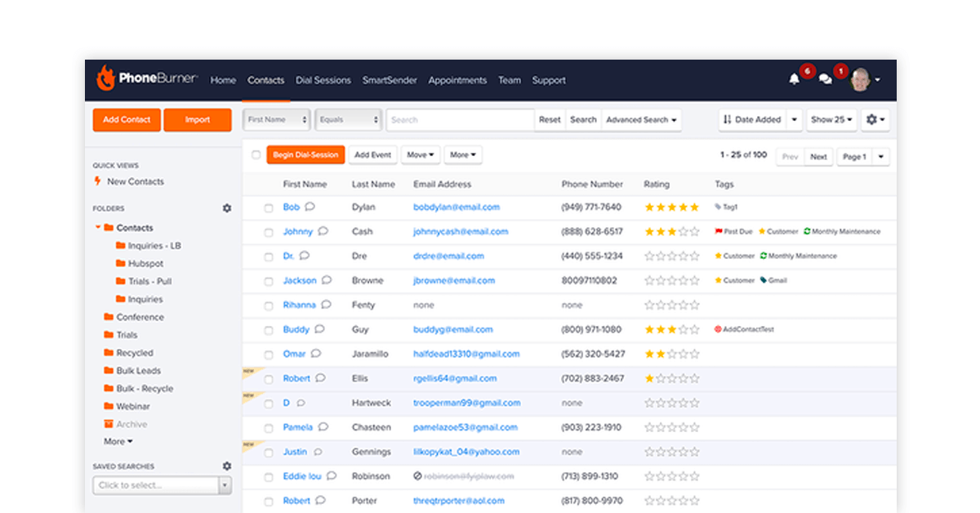Click the Add Event button

[x=372, y=154]
